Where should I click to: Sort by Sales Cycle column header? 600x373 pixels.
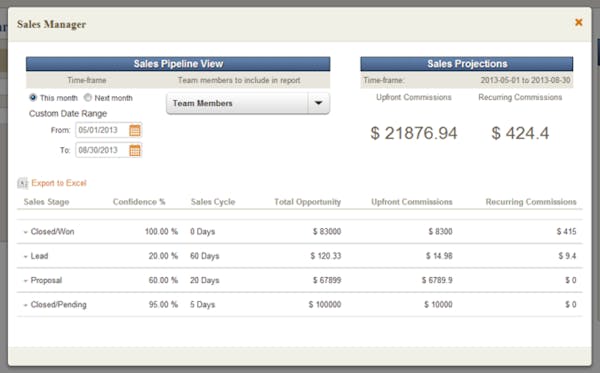(213, 202)
